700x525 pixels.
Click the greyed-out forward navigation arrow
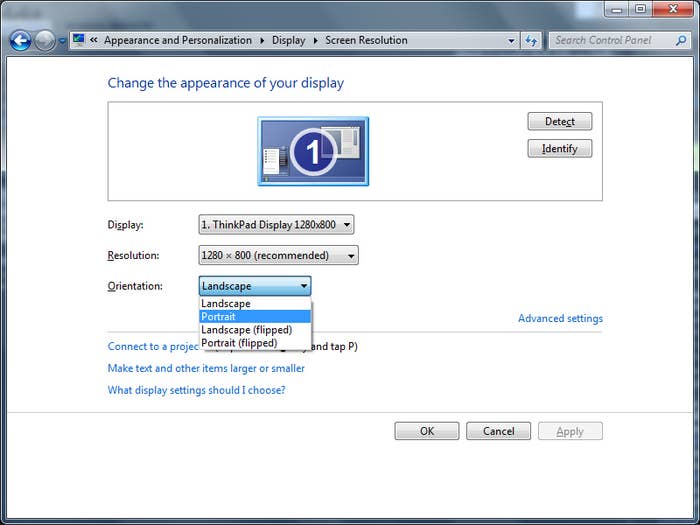tap(45, 41)
